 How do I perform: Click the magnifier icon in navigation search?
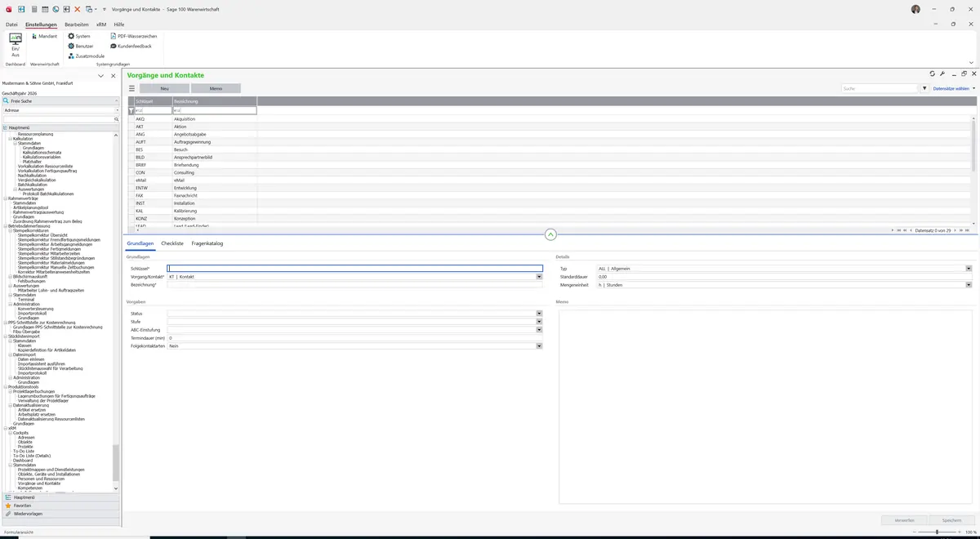(116, 119)
